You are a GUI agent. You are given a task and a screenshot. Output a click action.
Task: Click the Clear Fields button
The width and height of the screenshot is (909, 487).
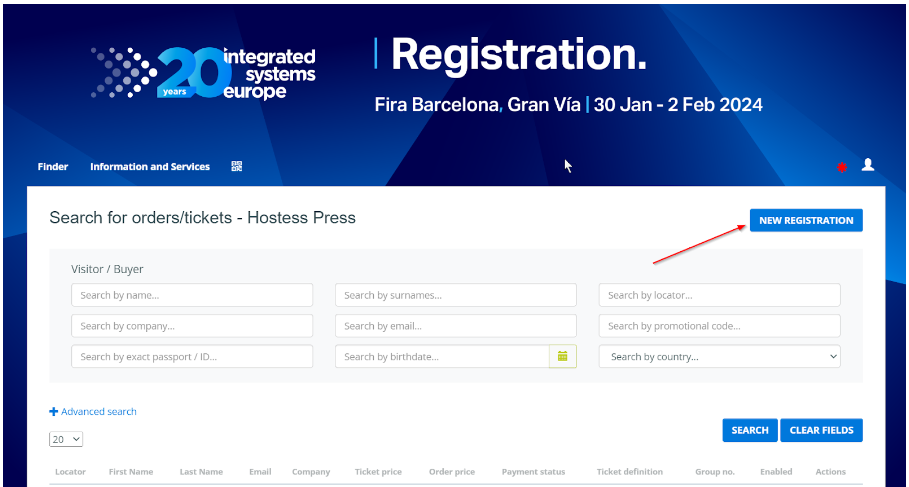pos(821,430)
